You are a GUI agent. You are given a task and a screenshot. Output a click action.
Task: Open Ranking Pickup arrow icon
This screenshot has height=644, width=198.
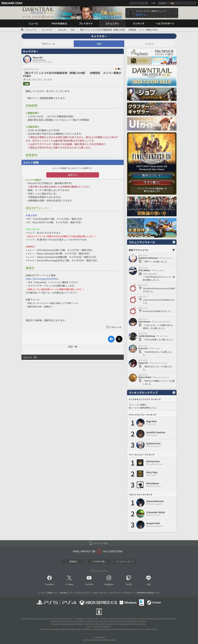[x=174, y=393]
